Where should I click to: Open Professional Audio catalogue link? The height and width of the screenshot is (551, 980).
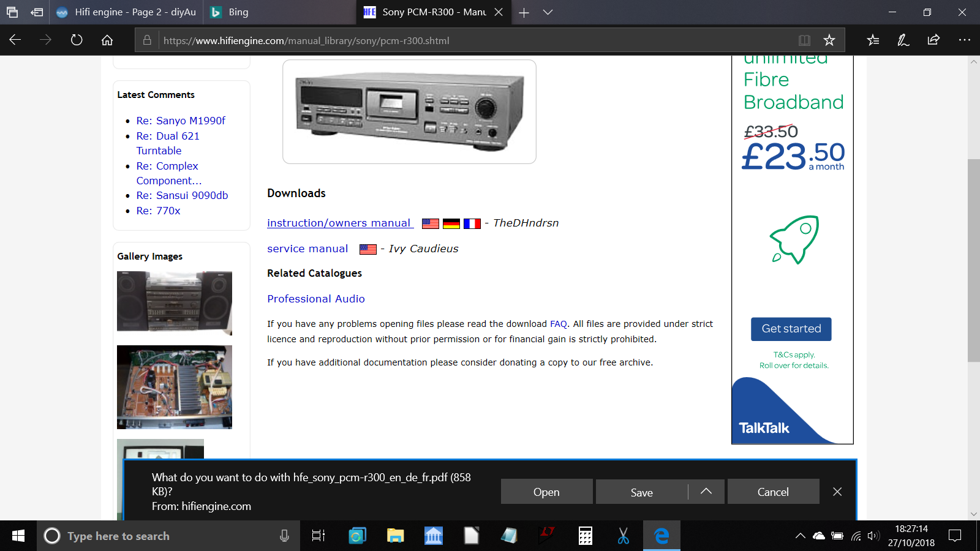click(316, 299)
